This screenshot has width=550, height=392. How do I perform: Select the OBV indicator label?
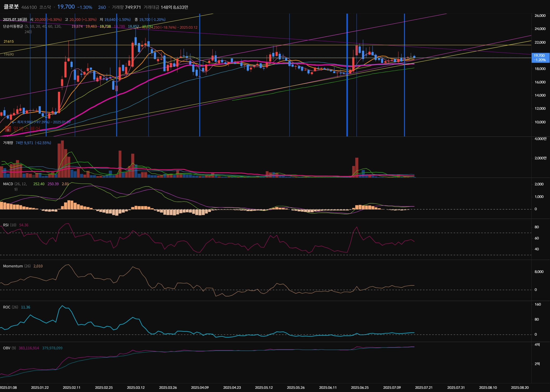7,348
